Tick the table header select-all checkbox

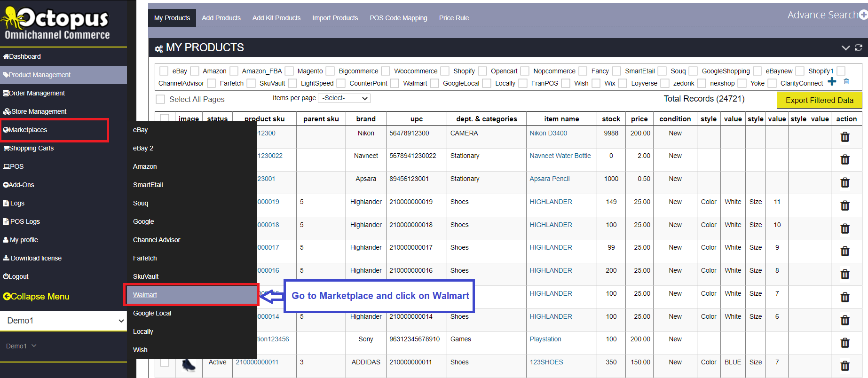pyautogui.click(x=165, y=118)
